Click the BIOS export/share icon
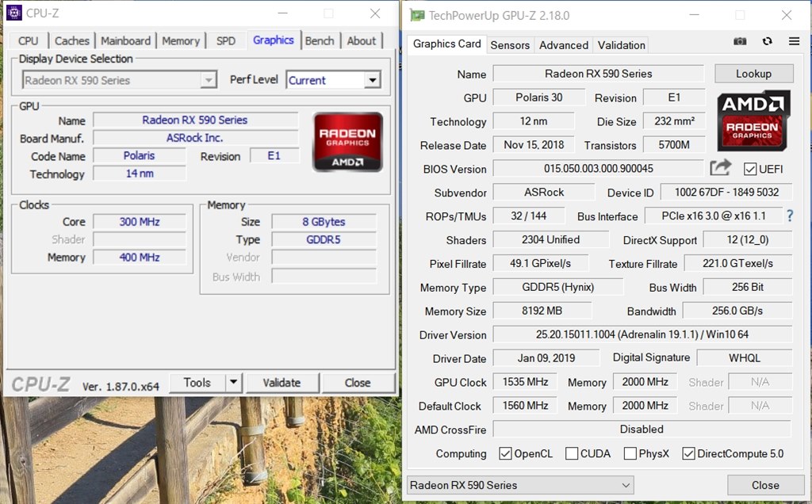The image size is (812, 504). point(720,167)
